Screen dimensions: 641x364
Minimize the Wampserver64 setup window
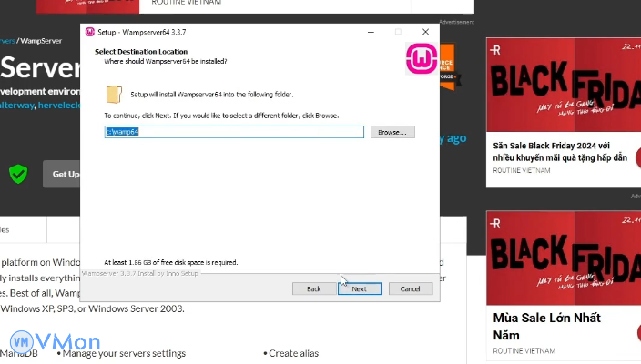(371, 32)
